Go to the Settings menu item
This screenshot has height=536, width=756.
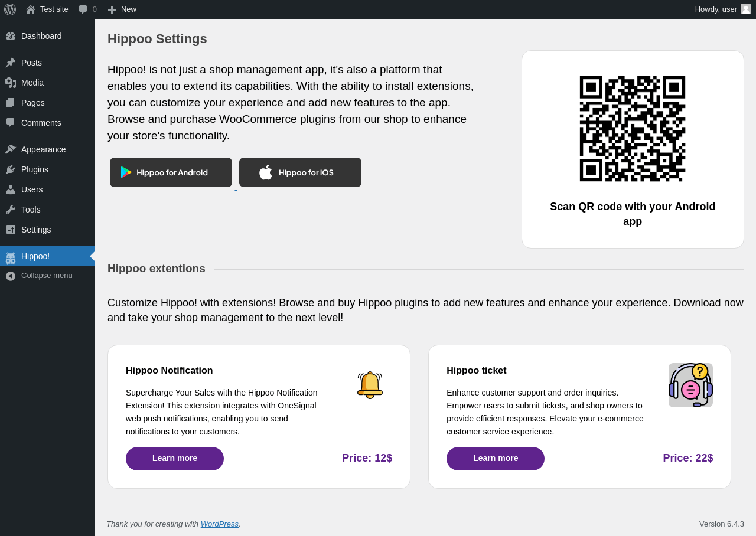click(x=36, y=230)
